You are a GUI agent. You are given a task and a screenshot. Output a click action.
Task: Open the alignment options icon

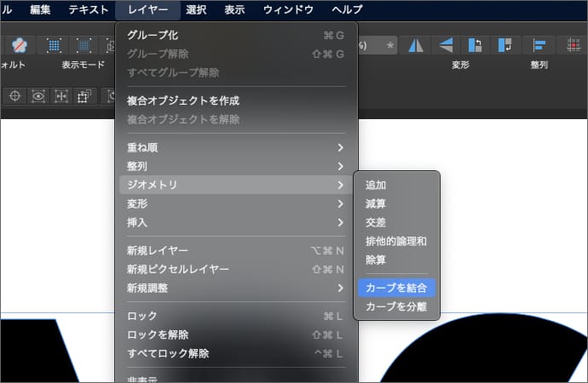point(539,45)
